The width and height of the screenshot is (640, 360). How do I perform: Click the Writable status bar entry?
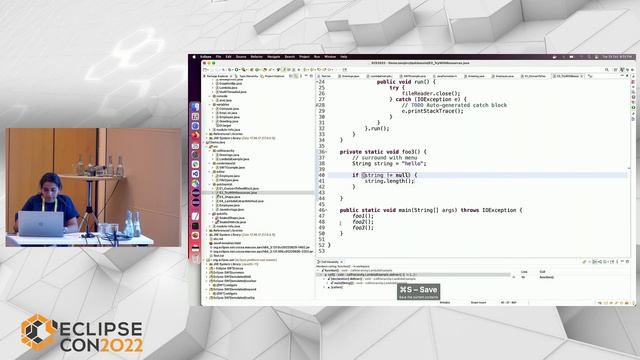[445, 302]
